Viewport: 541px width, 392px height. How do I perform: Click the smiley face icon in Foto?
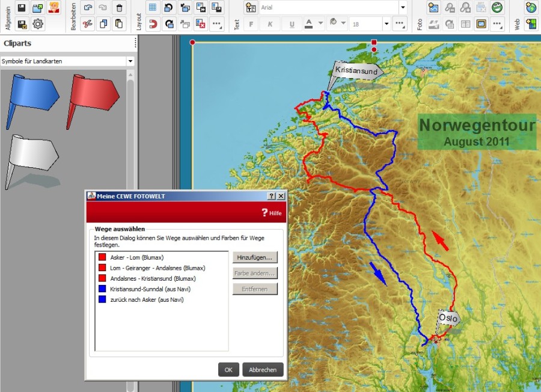[497, 8]
